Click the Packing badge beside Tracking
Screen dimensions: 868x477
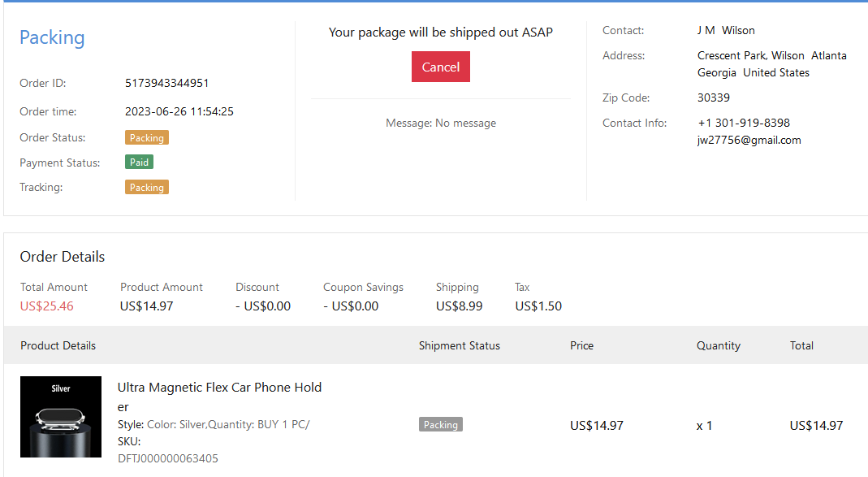tap(147, 188)
